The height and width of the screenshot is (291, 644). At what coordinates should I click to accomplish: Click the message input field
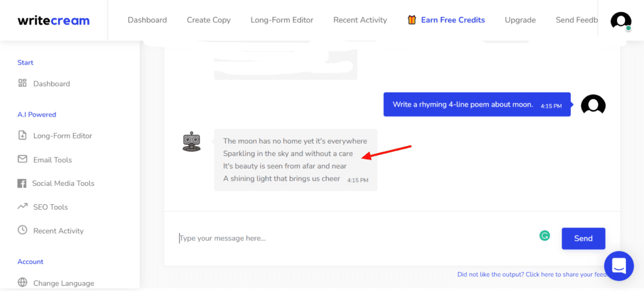pos(352,238)
